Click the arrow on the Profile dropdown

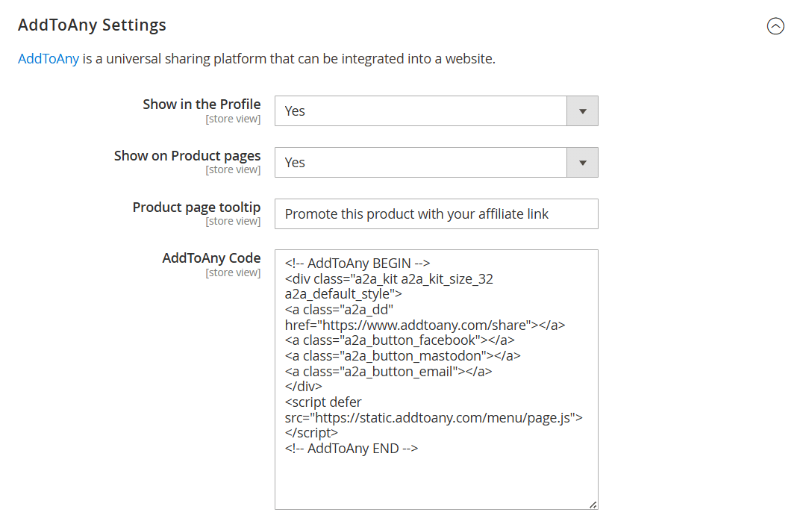click(x=583, y=110)
